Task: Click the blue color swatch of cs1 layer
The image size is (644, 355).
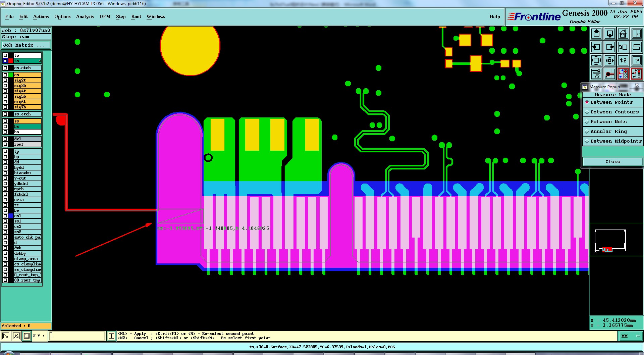Action: coord(11,216)
